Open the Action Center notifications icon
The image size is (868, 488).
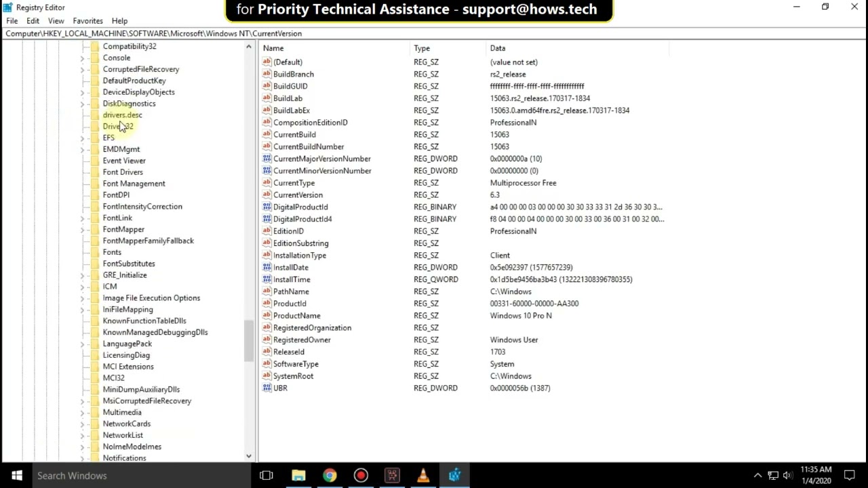click(x=850, y=475)
